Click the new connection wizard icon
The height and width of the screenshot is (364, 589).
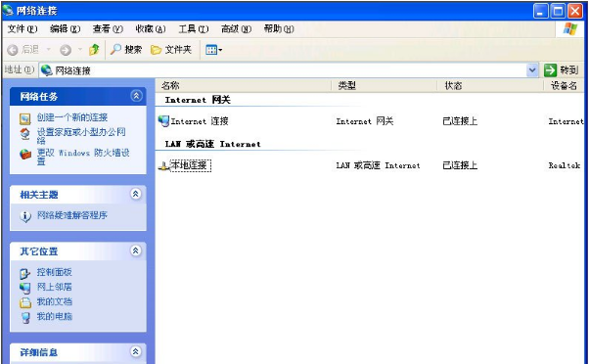(x=24, y=119)
